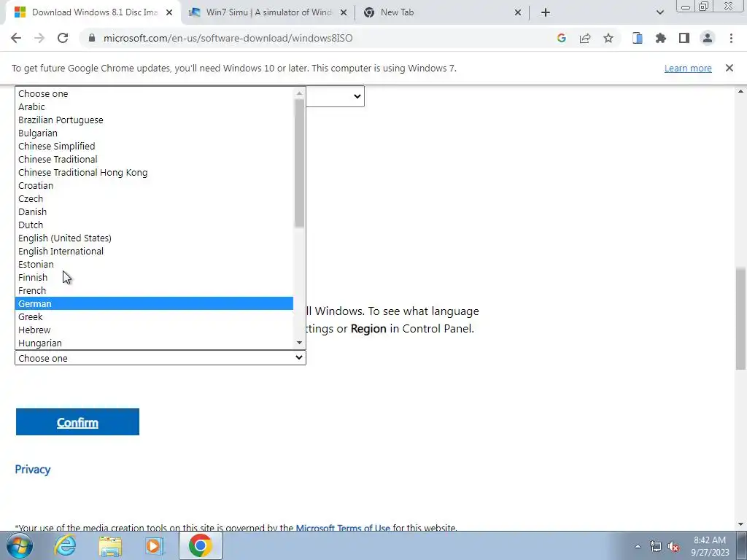This screenshot has height=560, width=747.
Task: Select English International
Action: [154, 251]
